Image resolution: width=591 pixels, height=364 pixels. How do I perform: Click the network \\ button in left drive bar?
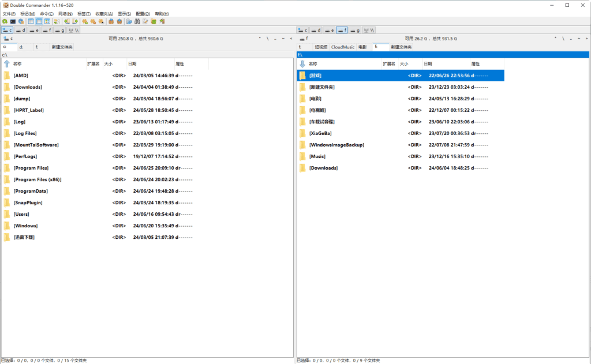click(x=74, y=30)
